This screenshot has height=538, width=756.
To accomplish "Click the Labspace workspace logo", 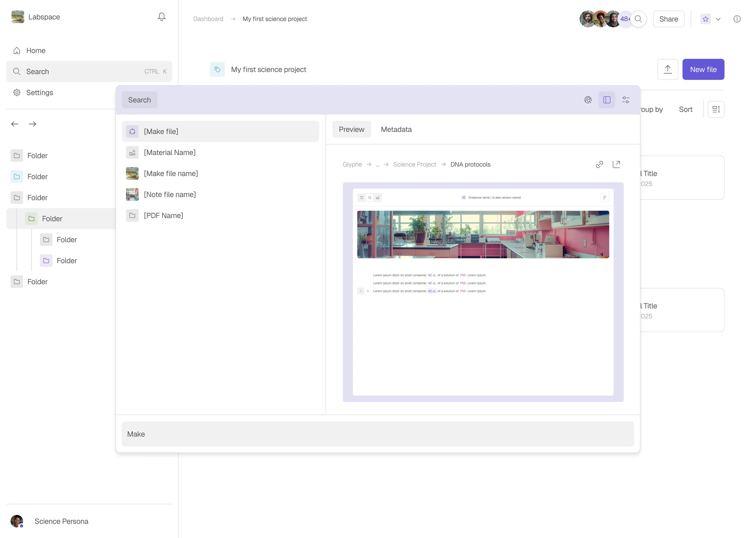I will pos(18,17).
